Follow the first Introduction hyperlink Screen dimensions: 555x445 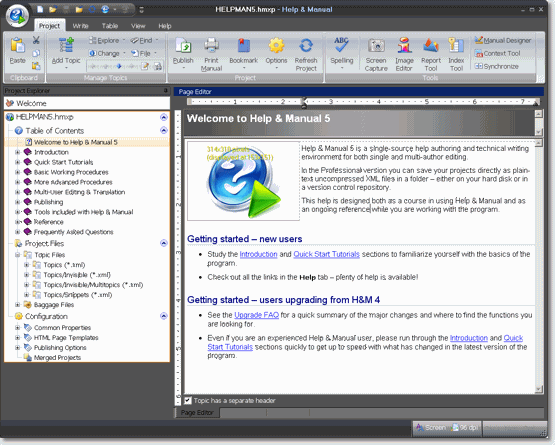click(258, 254)
